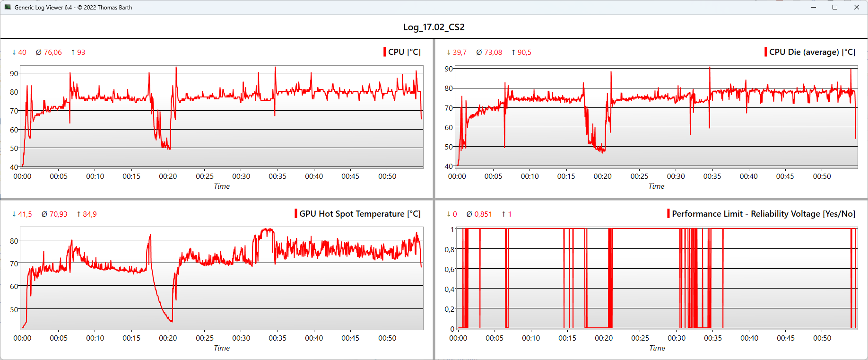Click the CPU Die minimum value 39,7
The width and height of the screenshot is (868, 360).
point(460,53)
